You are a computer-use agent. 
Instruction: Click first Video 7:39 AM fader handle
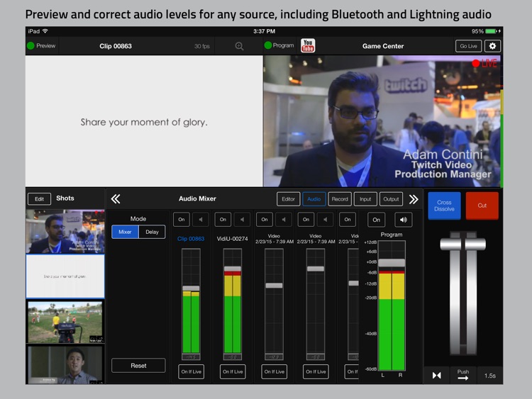click(x=274, y=286)
